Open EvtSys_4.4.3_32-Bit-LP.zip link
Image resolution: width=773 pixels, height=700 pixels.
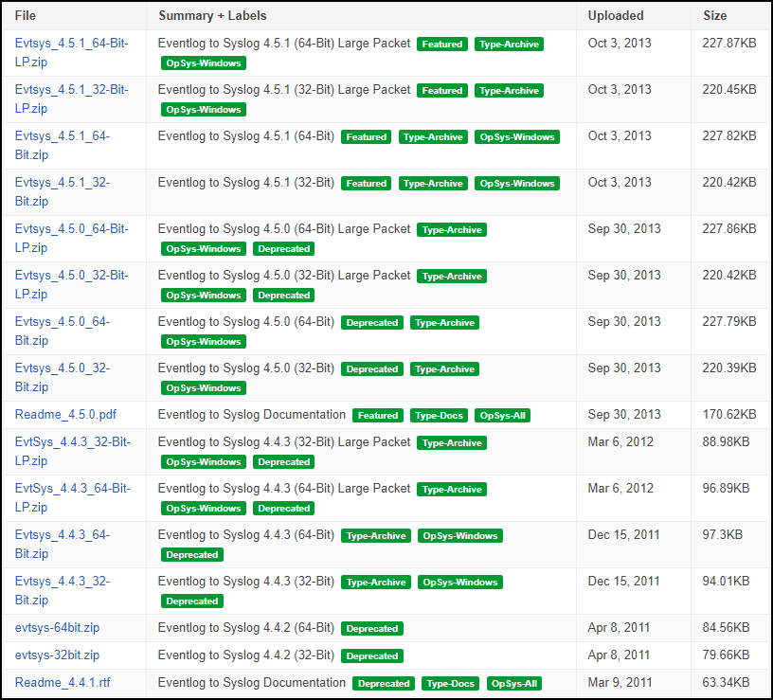pos(72,451)
